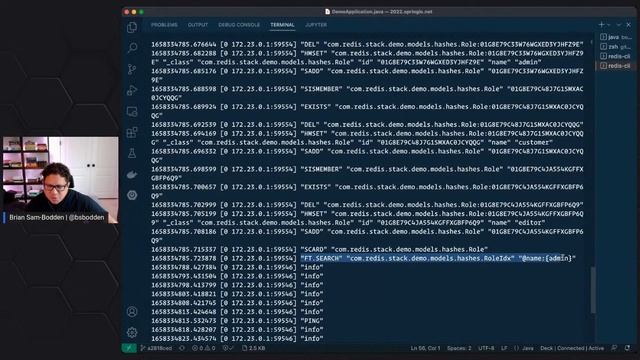This screenshot has width=640, height=360.
Task: Switch to the DEBUG CONSOLE tab
Action: pyautogui.click(x=239, y=25)
